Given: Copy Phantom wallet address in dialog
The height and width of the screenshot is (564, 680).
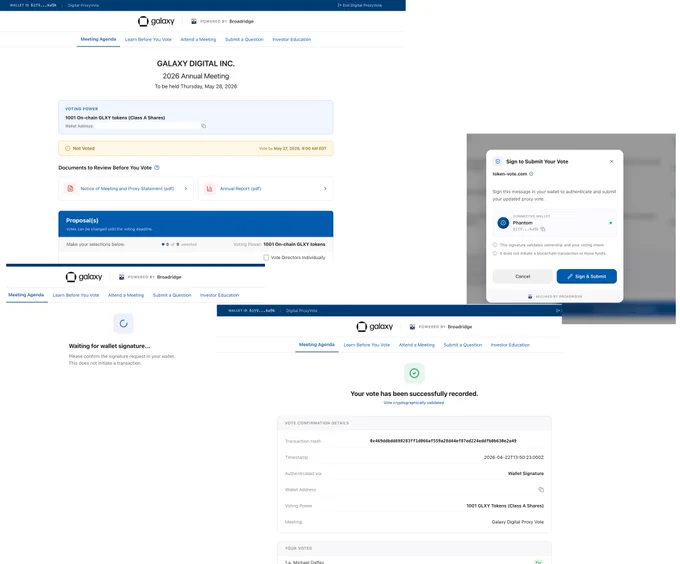Looking at the screenshot, I should tap(543, 229).
